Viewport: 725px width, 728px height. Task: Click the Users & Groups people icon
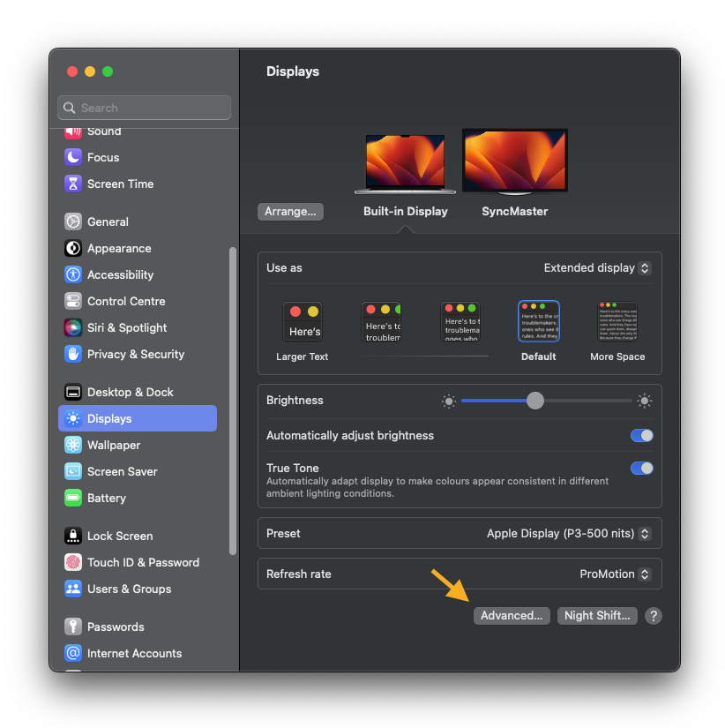coord(73,589)
